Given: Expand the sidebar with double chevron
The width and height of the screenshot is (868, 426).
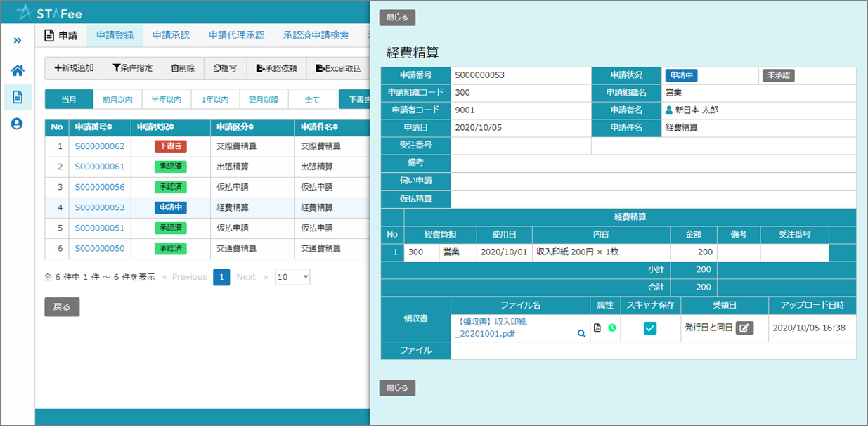Looking at the screenshot, I should click(x=18, y=41).
